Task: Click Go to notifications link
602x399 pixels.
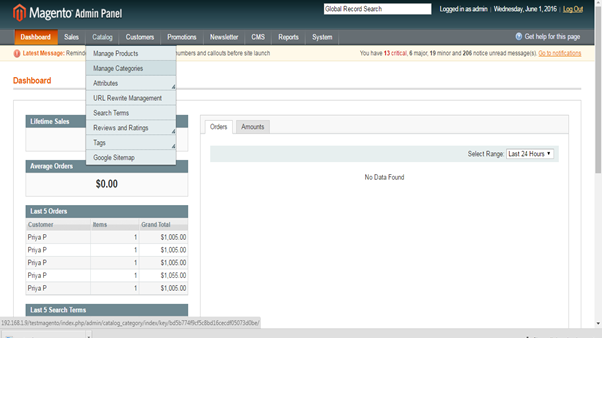Action: tap(560, 53)
